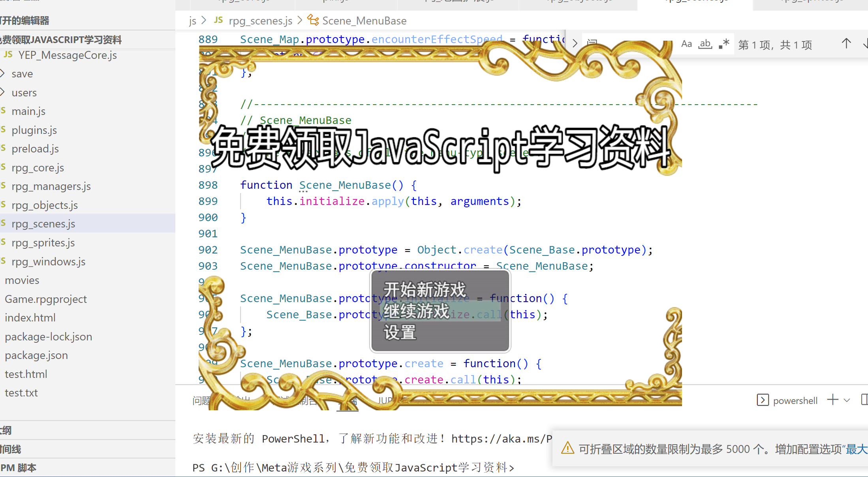The width and height of the screenshot is (868, 477).
Task: Open test.txt in the explorer
Action: tap(21, 392)
